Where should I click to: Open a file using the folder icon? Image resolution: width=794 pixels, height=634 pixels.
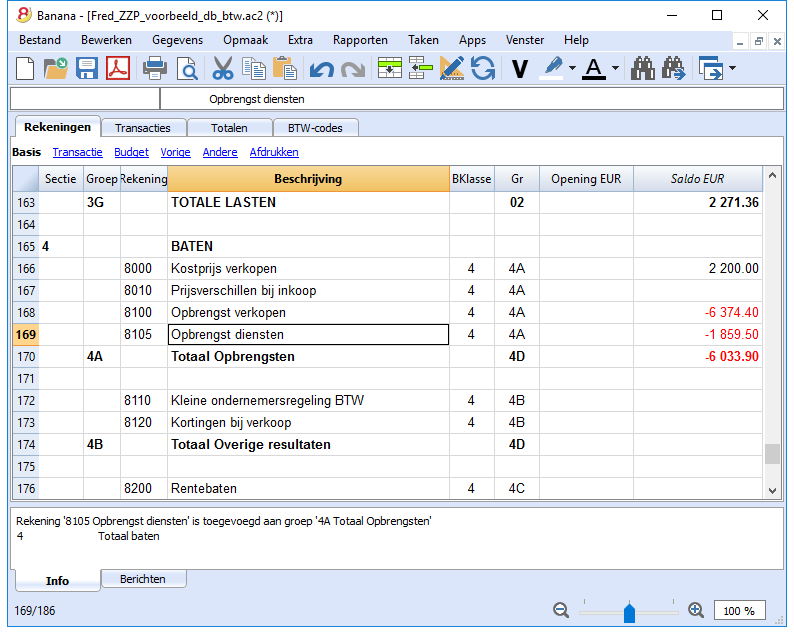click(56, 68)
